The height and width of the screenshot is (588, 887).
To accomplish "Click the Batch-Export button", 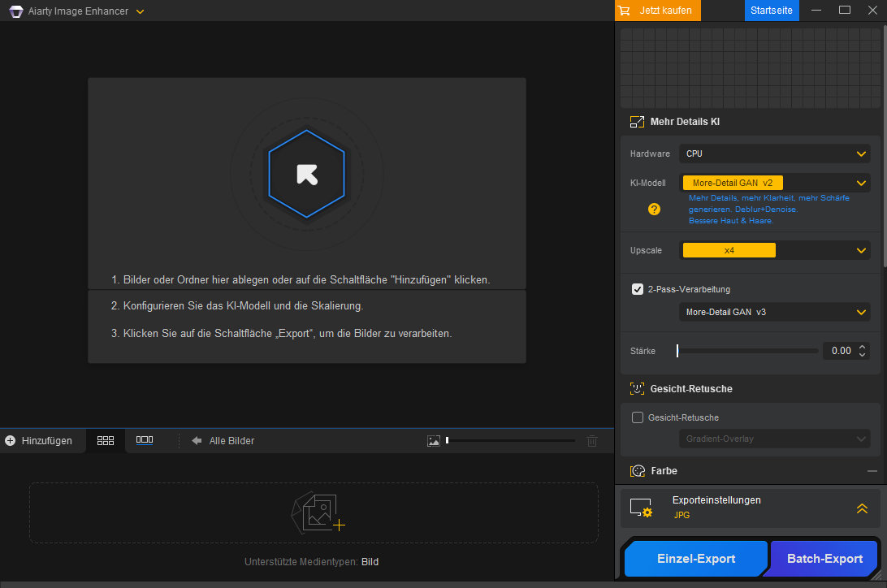I will [x=824, y=559].
